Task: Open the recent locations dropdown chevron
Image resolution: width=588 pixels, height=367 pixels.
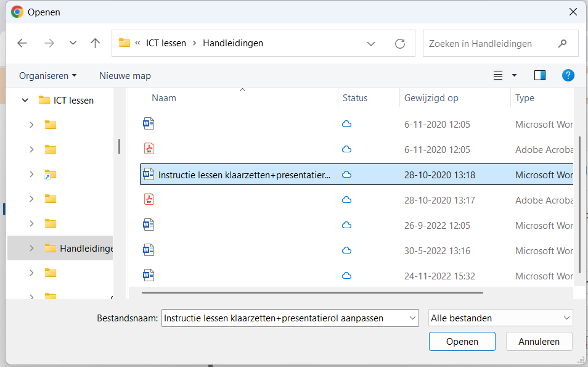Action: (x=73, y=43)
